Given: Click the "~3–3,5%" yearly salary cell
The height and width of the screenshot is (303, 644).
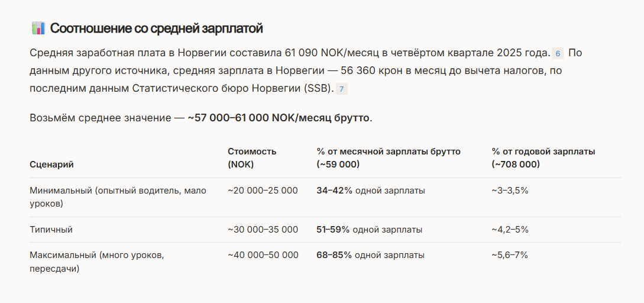Looking at the screenshot, I should 509,191.
